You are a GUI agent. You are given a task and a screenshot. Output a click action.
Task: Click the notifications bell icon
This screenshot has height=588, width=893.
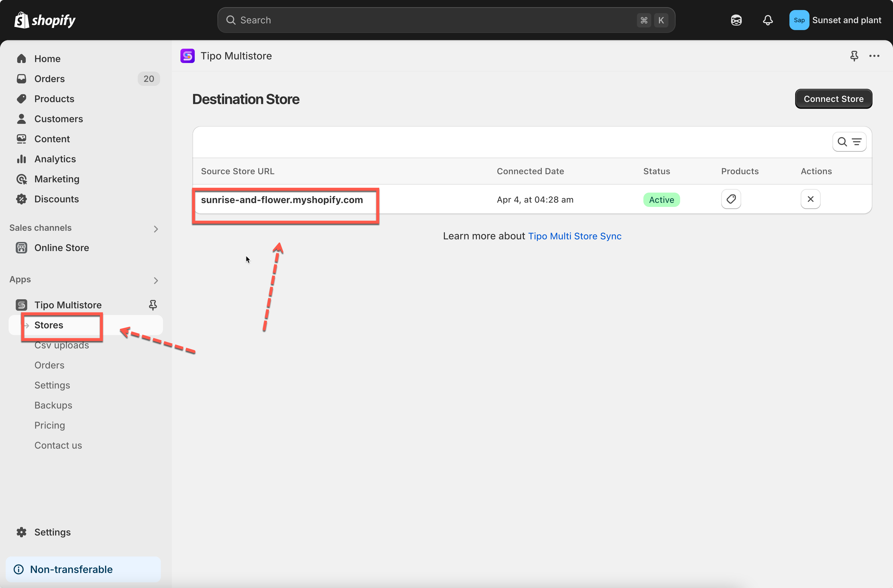click(x=767, y=20)
